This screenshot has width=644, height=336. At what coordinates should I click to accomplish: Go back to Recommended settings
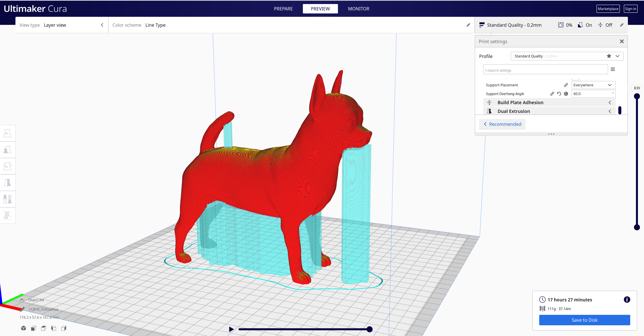[x=502, y=124]
